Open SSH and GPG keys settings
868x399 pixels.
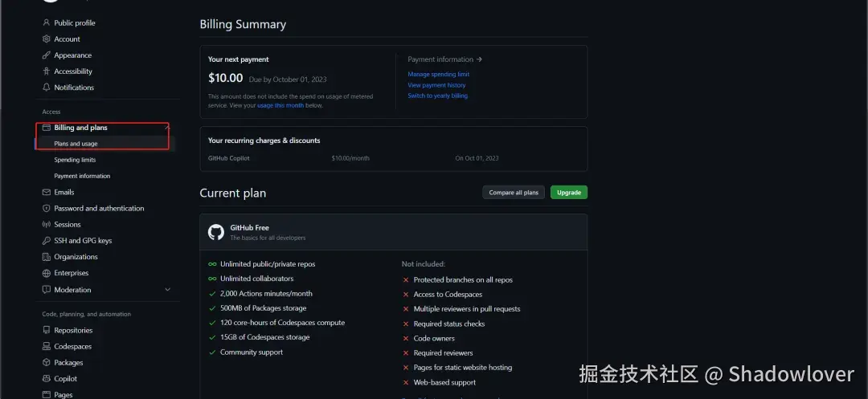point(83,240)
